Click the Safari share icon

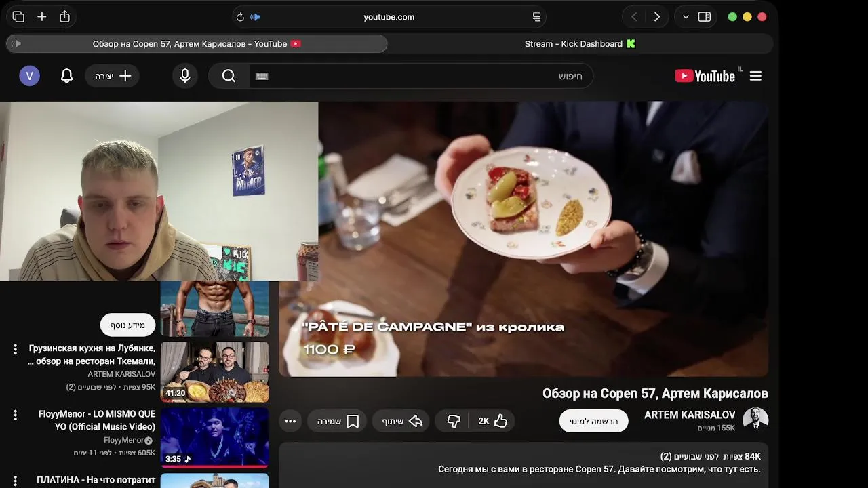point(64,17)
